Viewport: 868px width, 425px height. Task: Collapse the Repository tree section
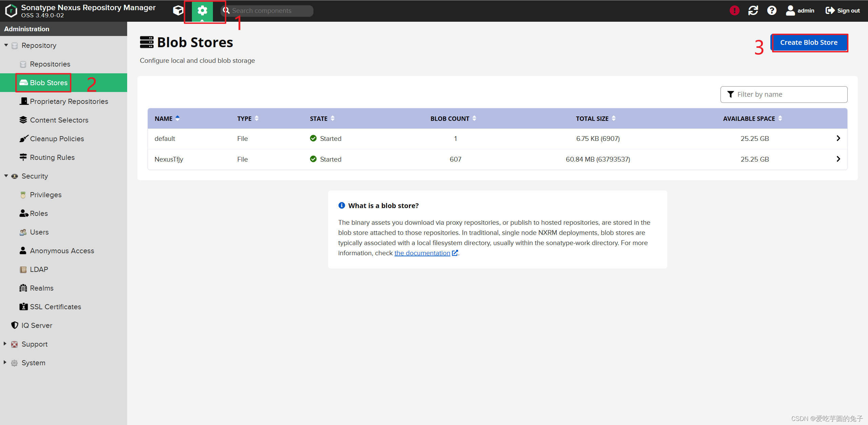6,45
